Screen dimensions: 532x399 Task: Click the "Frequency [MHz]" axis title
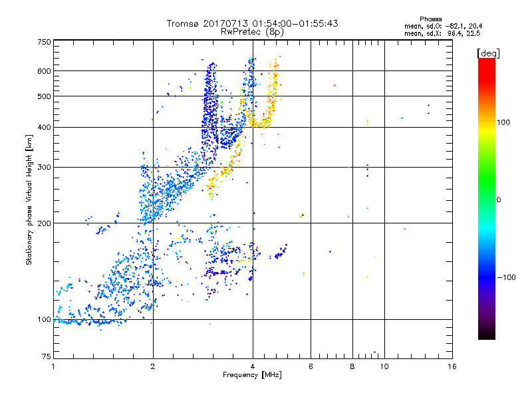[252, 375]
